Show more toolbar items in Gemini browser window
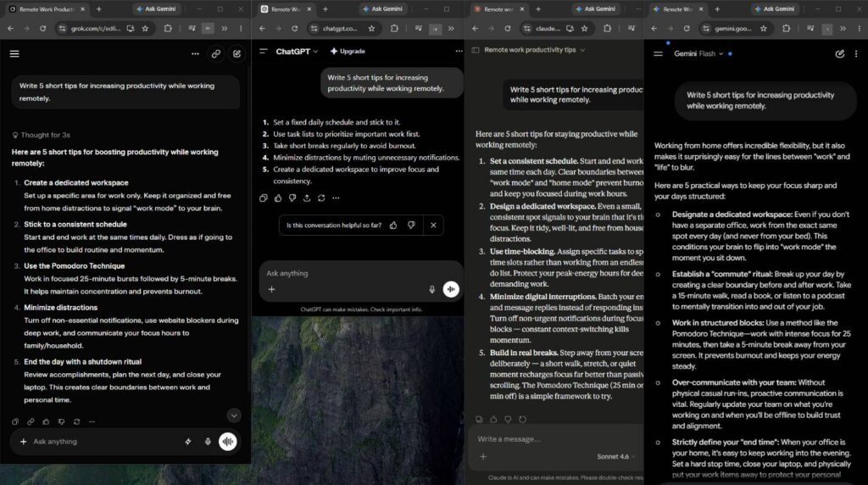 click(x=843, y=28)
